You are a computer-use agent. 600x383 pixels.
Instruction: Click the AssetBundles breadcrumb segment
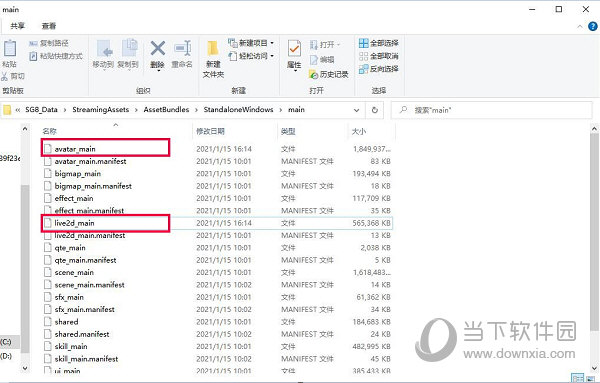point(166,110)
